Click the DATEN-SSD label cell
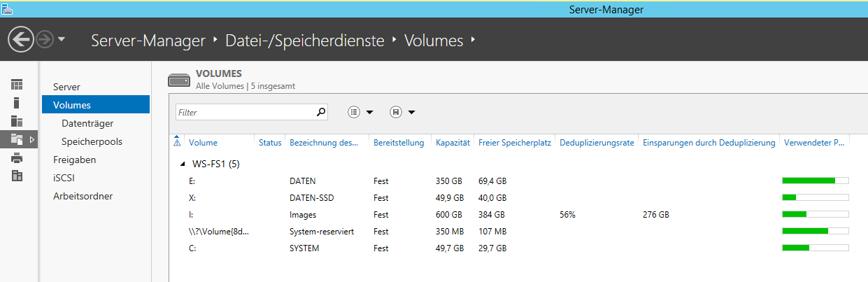This screenshot has width=868, height=282. tap(311, 198)
